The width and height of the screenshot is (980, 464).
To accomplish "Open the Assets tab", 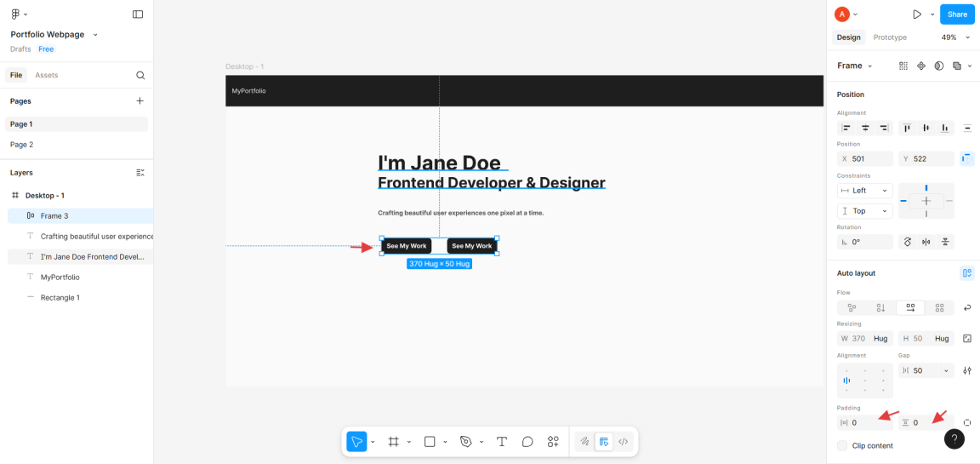I will tap(47, 75).
